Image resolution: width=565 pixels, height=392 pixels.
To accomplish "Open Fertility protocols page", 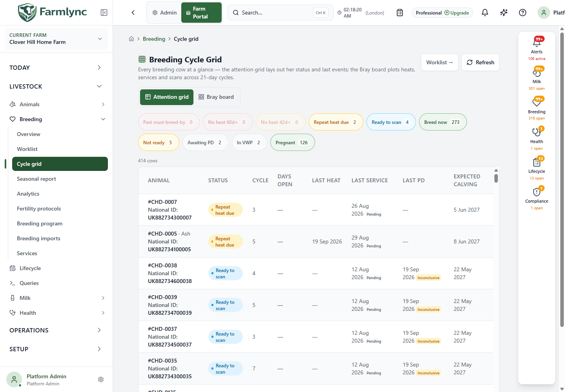I will coord(60,209).
